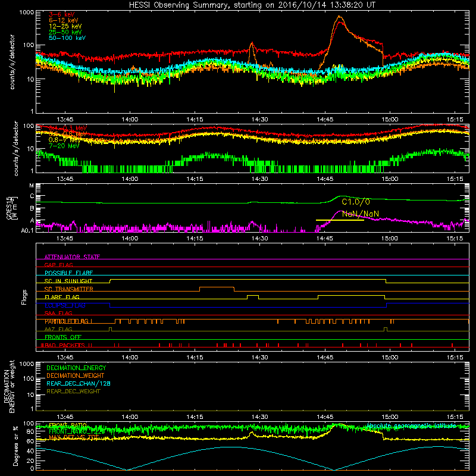Click the '14:45' time label under the top panel
The width and height of the screenshot is (476, 476).
325,120
